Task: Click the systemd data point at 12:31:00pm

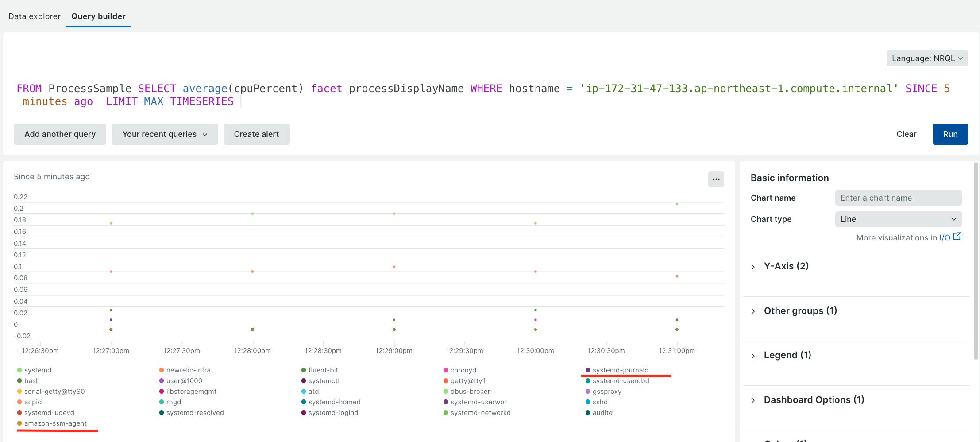Action: (x=677, y=204)
